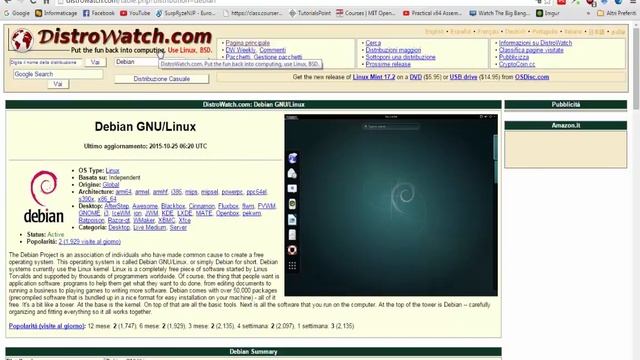Viewport: 640px width, 360px height.
Task: Open the SurpRyzeNIP bookmark
Action: click(x=186, y=13)
